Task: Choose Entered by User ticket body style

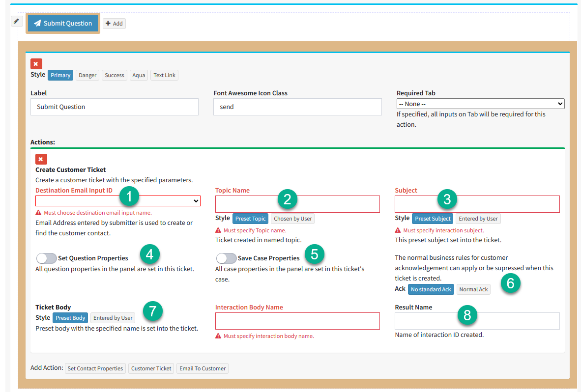Action: (113, 318)
